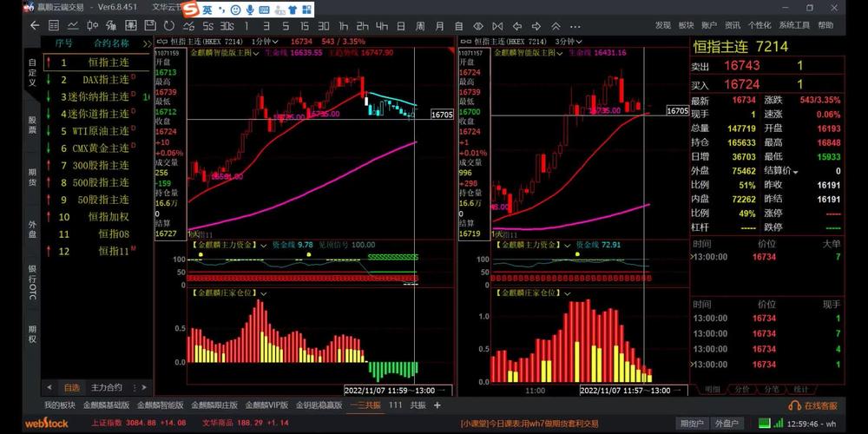Click the 期货户 button in the status bar
This screenshot has height=434, width=868.
click(x=691, y=424)
